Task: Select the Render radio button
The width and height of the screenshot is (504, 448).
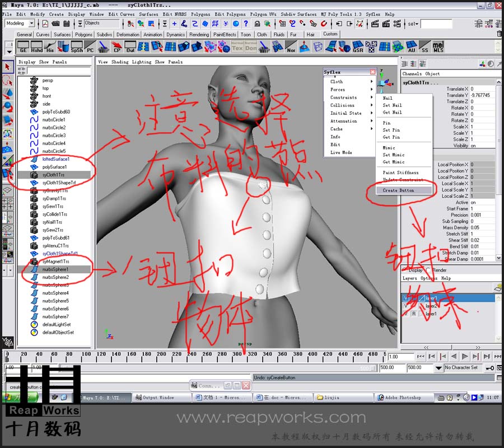Action: (428, 269)
